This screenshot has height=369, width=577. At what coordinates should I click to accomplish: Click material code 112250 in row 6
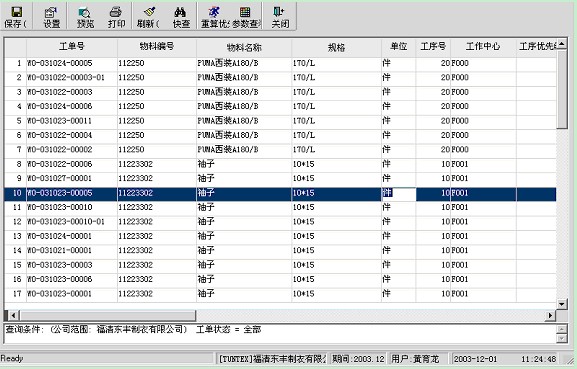131,135
